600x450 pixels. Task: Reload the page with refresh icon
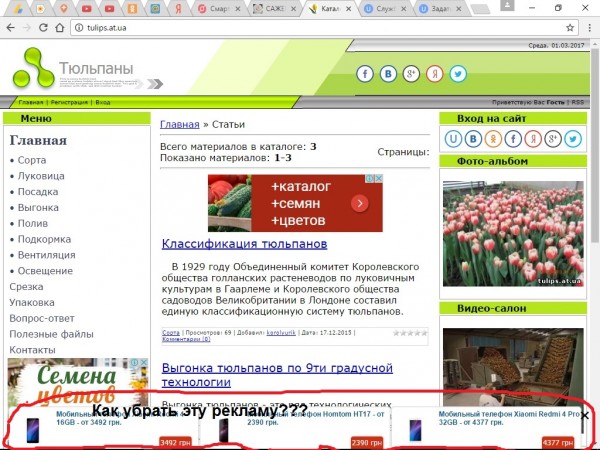(43, 28)
